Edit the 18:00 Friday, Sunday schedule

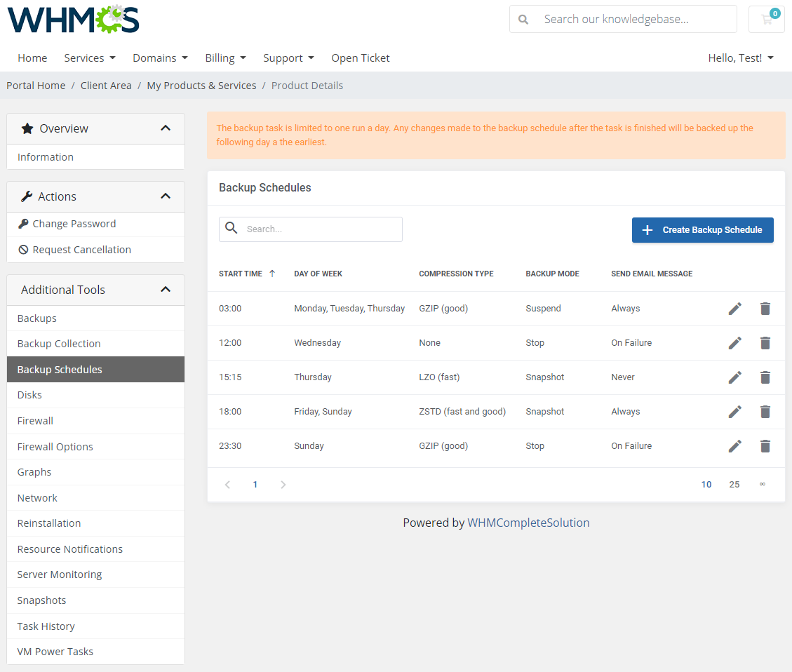tap(735, 412)
